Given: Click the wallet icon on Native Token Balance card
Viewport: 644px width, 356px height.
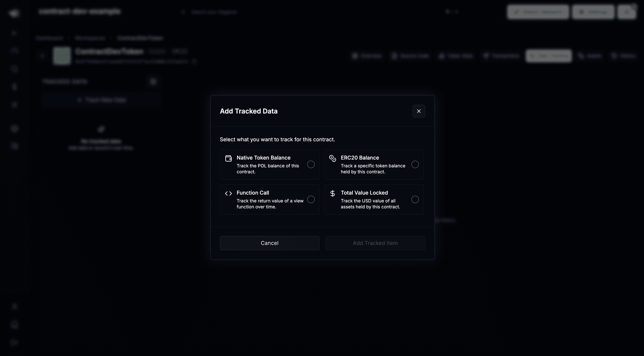Looking at the screenshot, I should tap(228, 158).
